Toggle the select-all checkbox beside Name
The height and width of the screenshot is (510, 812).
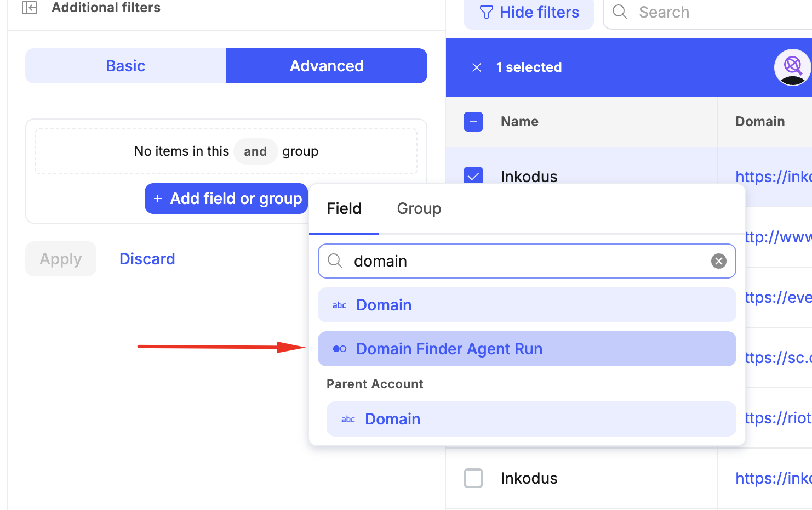(x=473, y=122)
